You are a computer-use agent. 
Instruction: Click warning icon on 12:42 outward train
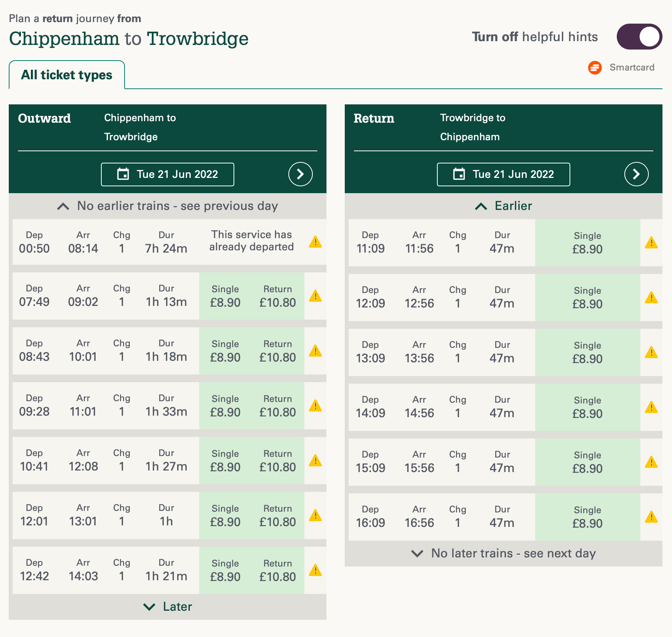315,570
